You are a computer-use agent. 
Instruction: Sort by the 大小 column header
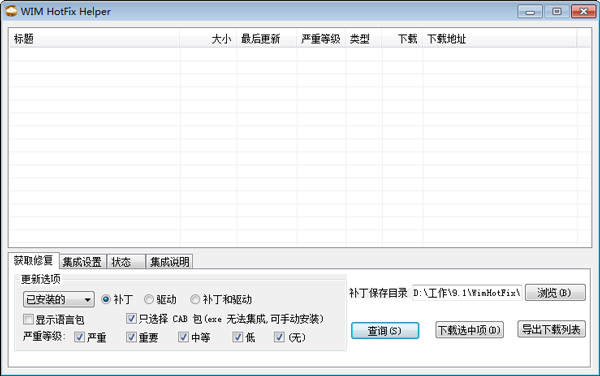[x=208, y=39]
